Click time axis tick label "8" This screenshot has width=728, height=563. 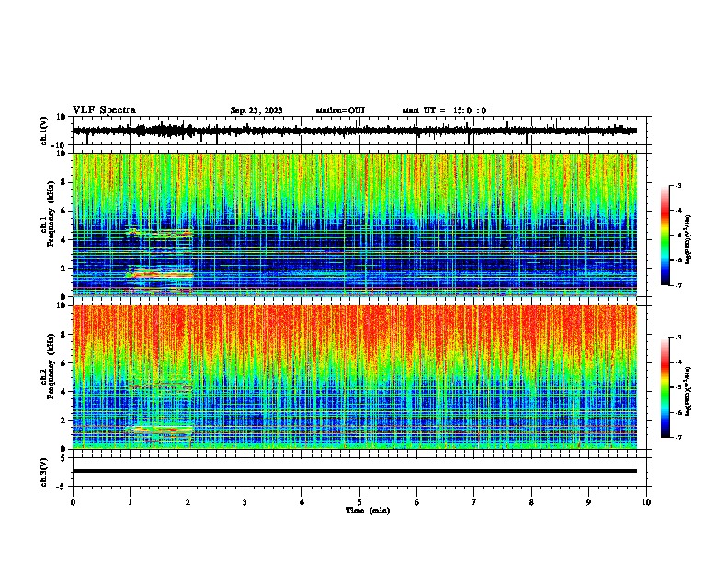[x=531, y=502]
